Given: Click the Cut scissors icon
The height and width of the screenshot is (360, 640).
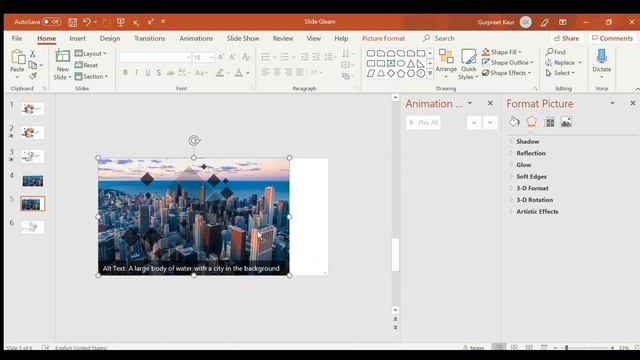Looking at the screenshot, I should [33, 54].
